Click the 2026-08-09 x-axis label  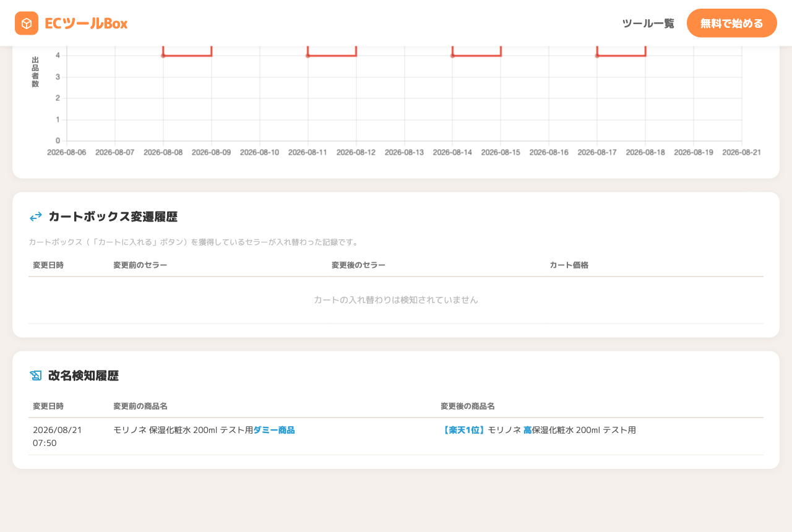212,152
